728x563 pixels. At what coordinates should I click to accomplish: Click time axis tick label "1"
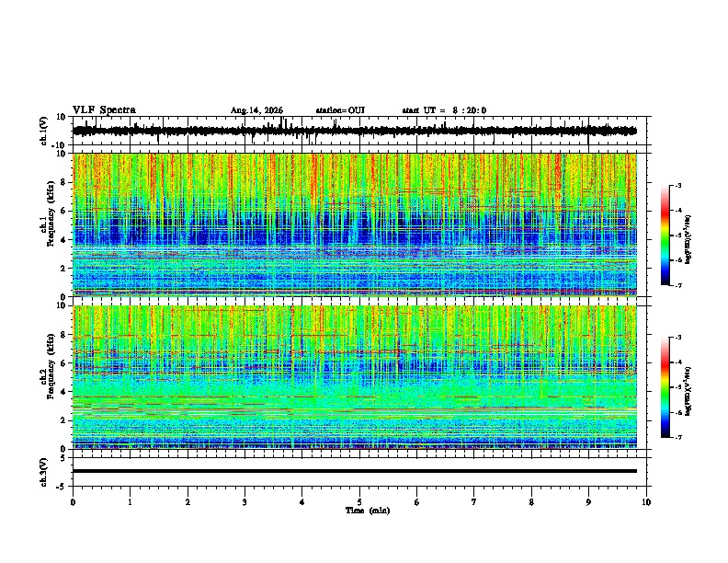(x=130, y=502)
